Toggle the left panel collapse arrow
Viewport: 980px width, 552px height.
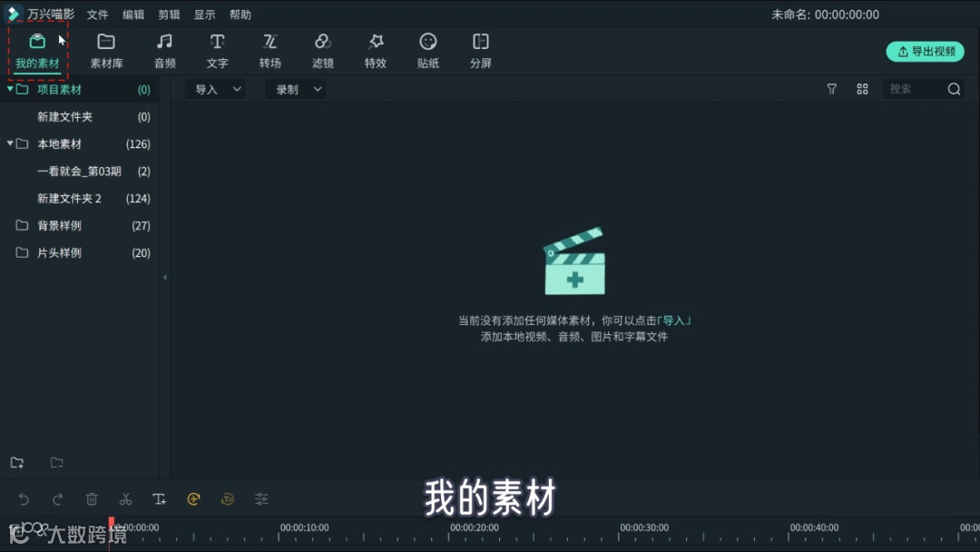[164, 276]
